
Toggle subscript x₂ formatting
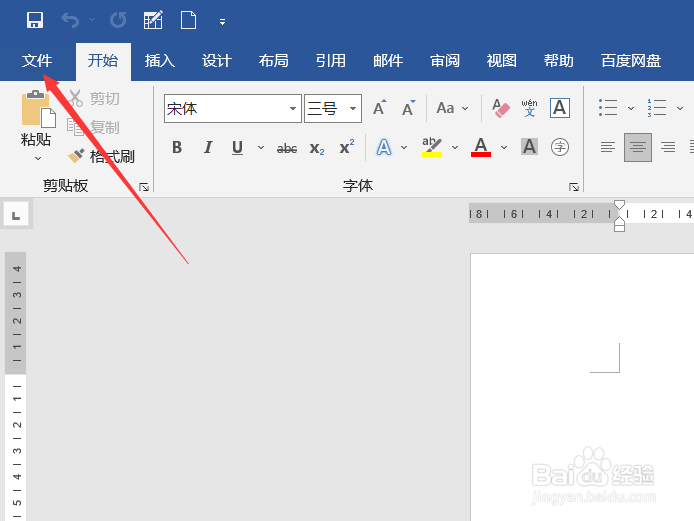[x=317, y=148]
